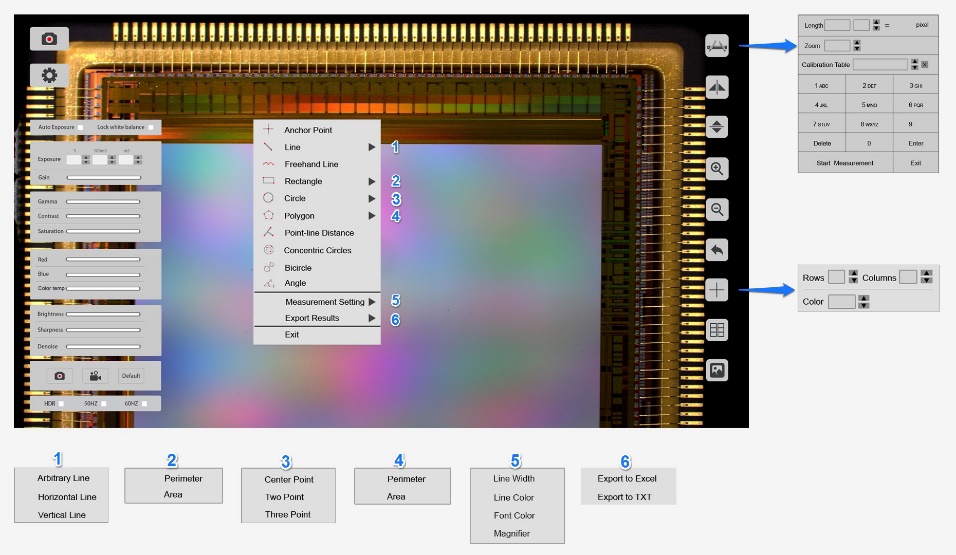Expand the Export Results submenu

(x=371, y=318)
